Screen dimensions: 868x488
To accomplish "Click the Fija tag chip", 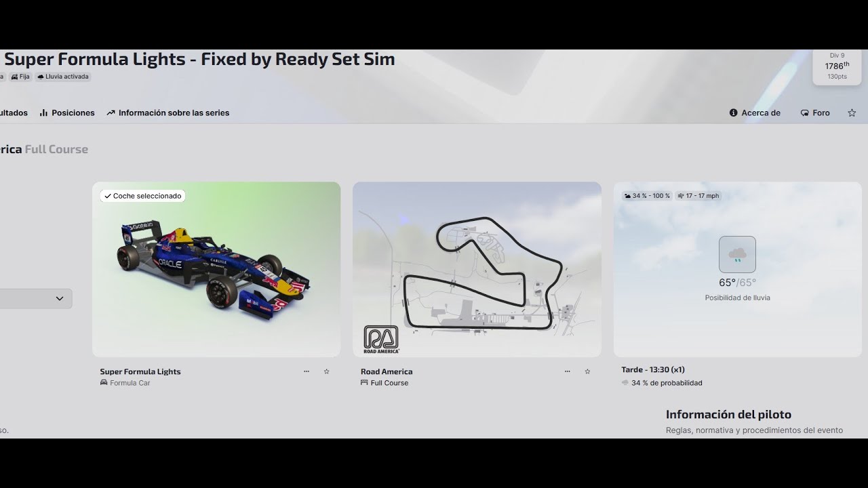I will [20, 77].
